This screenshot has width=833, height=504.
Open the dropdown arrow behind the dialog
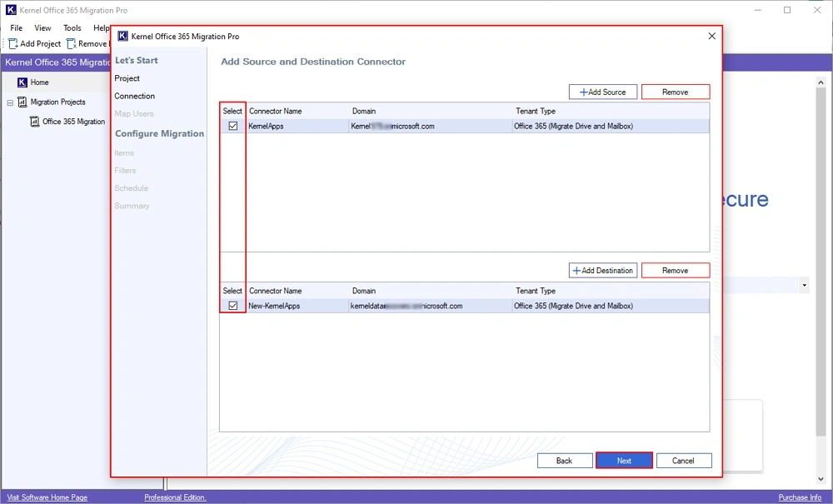click(804, 286)
